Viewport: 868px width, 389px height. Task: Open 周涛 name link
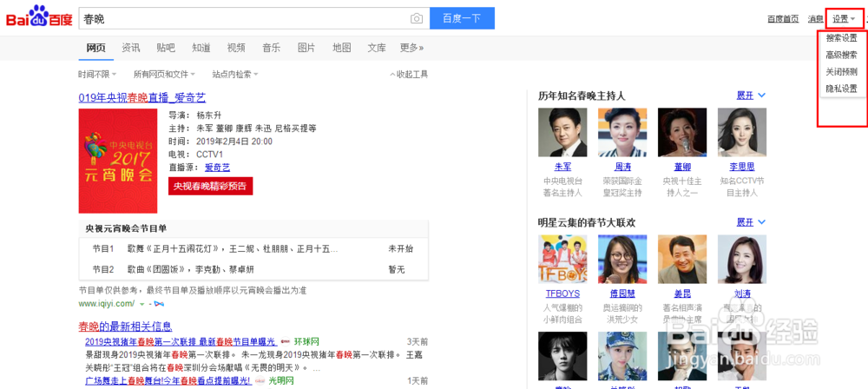click(x=622, y=167)
